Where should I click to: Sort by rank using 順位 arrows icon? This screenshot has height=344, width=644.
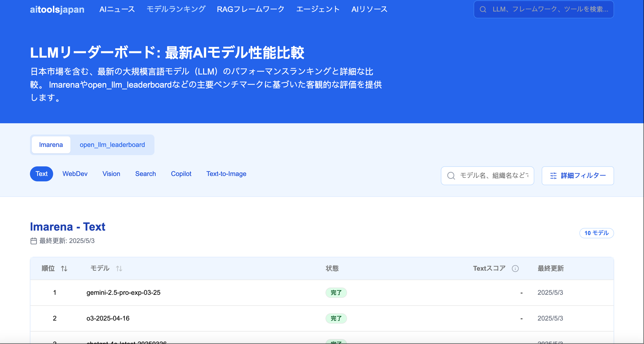pyautogui.click(x=64, y=269)
